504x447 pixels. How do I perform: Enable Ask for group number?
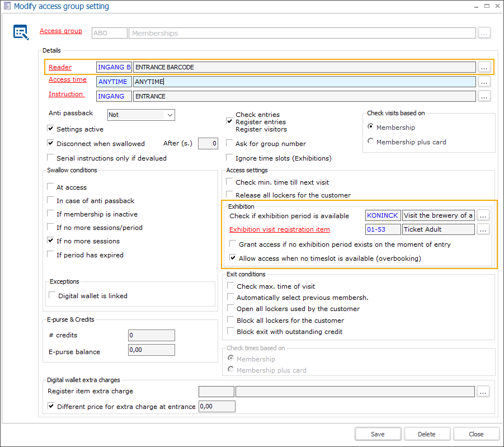[229, 143]
